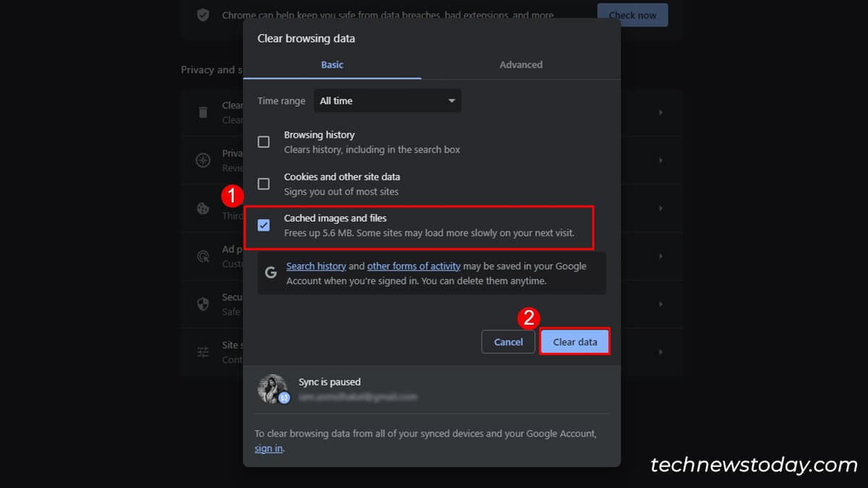868x488 pixels.
Task: Untick the Cached images and files checkbox
Action: point(264,226)
